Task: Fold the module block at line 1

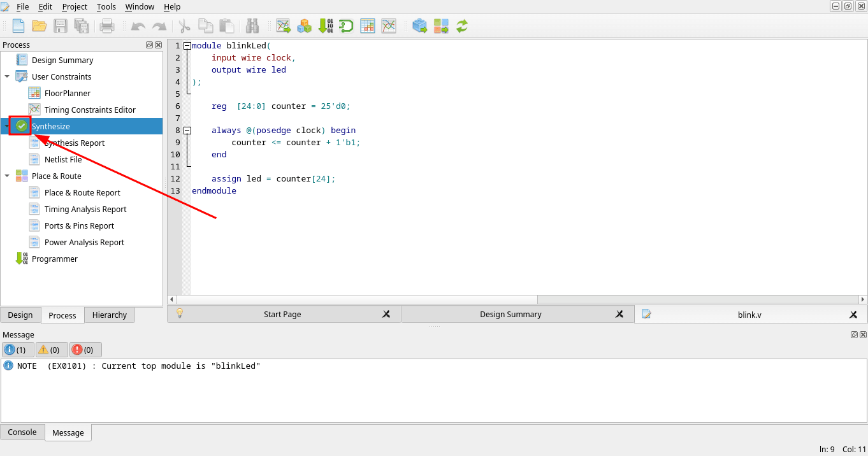Action: click(187, 46)
